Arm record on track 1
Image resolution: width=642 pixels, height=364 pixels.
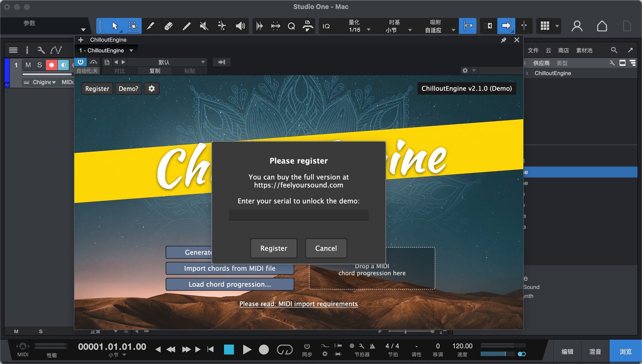point(51,65)
